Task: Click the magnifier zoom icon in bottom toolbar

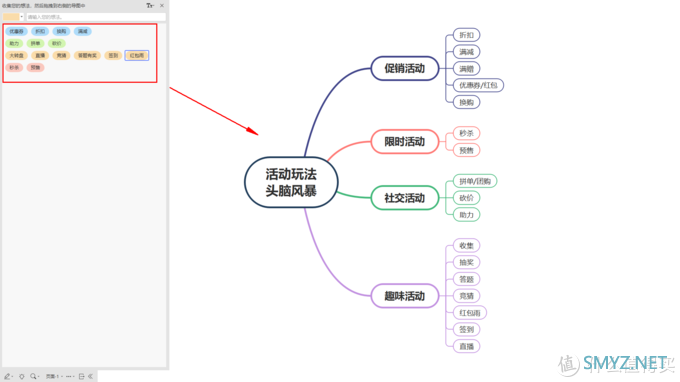Action: (33, 376)
